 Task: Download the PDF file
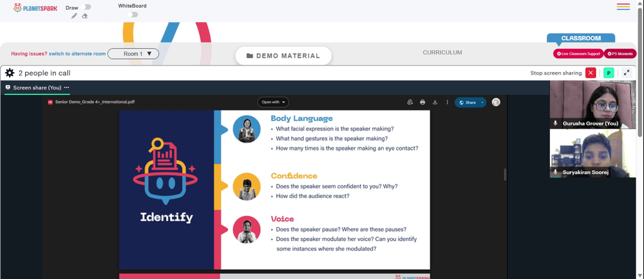pos(435,102)
